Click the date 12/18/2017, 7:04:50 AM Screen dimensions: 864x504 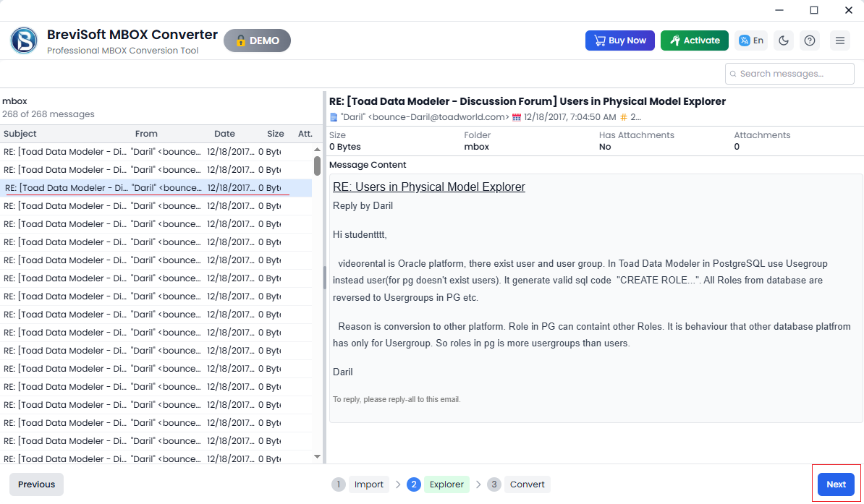point(569,116)
